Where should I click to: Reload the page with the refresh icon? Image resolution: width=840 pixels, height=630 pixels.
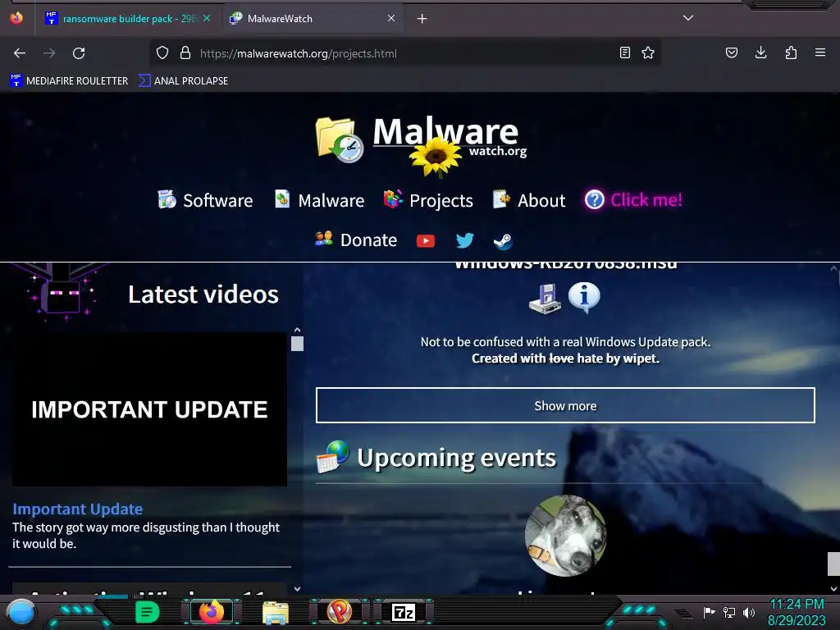coord(79,53)
